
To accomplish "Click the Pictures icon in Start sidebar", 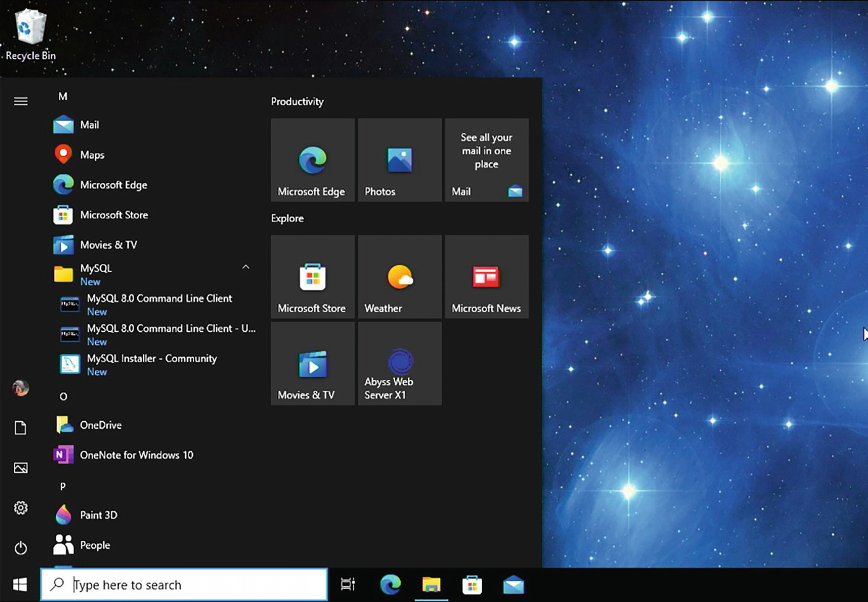I will point(20,468).
